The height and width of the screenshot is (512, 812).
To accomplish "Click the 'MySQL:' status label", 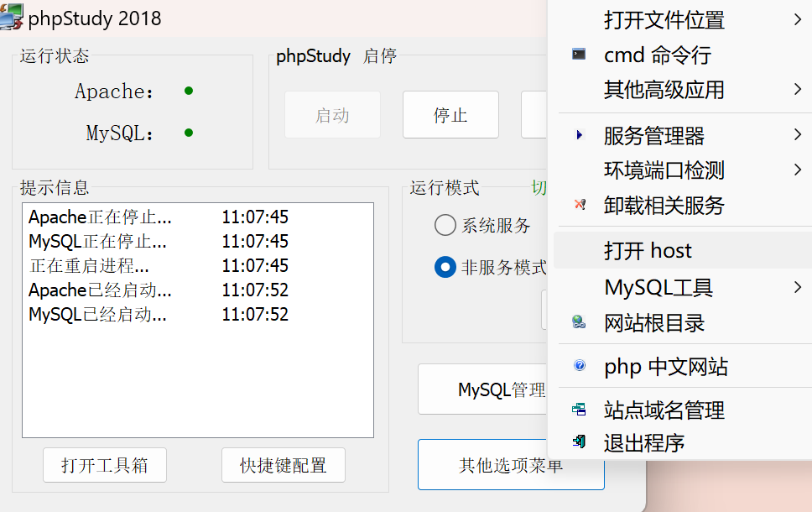I will [x=120, y=133].
